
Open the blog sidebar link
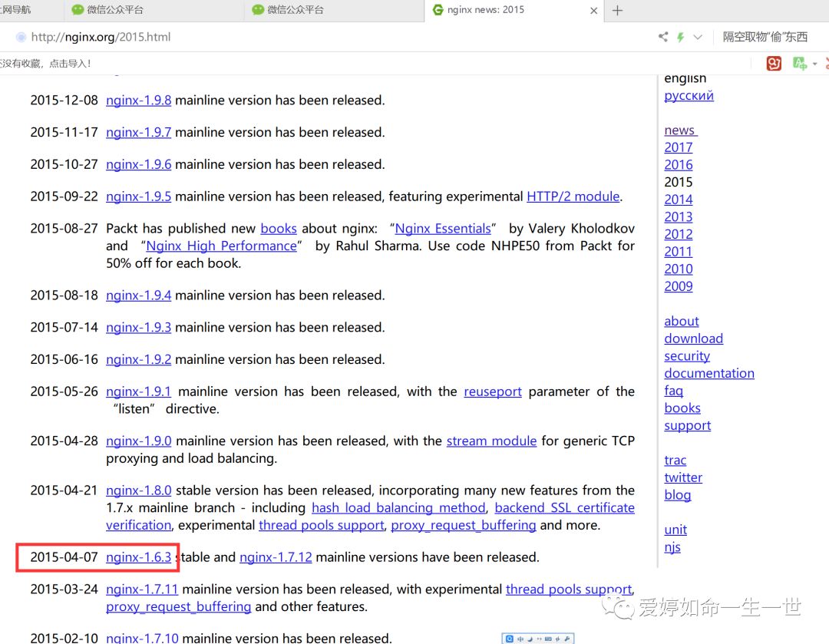(x=677, y=495)
